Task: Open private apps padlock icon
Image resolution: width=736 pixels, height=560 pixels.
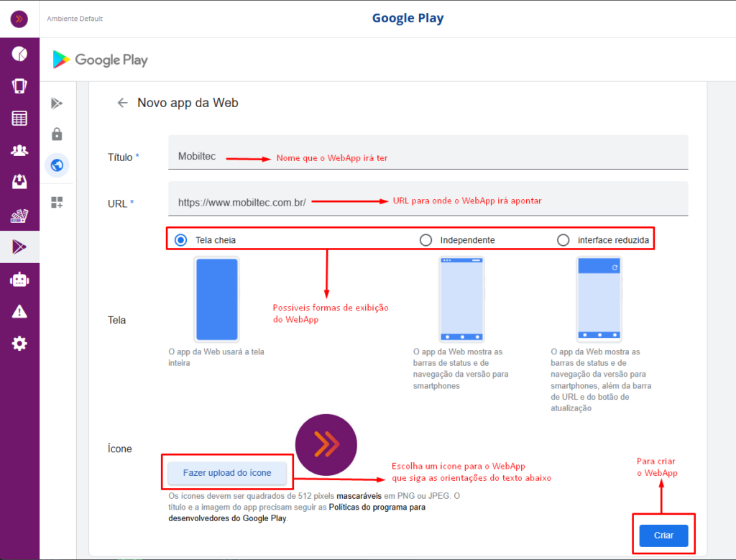Action: coord(57,134)
